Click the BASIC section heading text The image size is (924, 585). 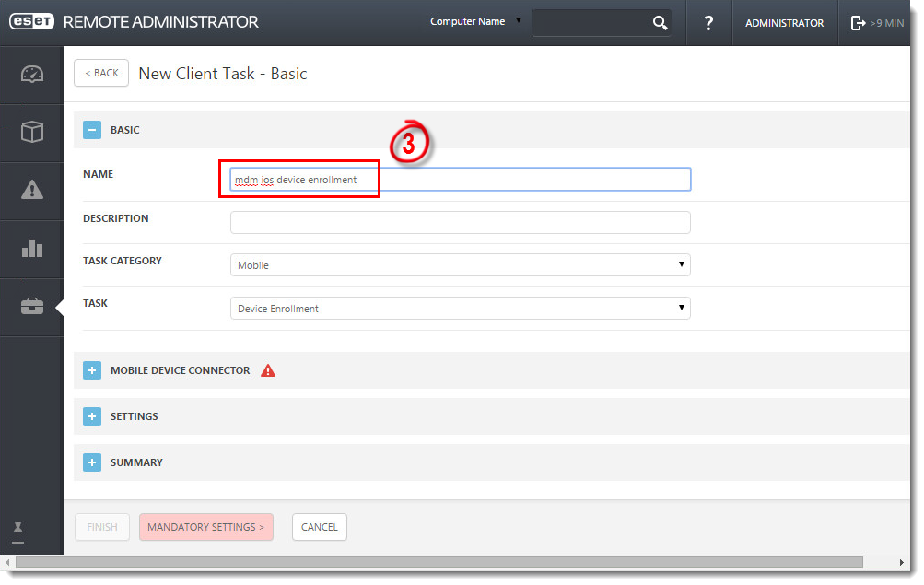[x=125, y=130]
